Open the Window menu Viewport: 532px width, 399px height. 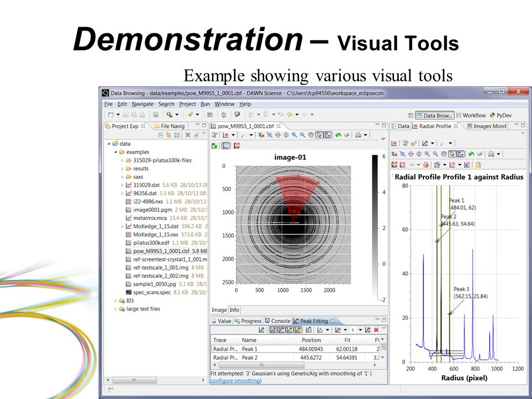224,104
